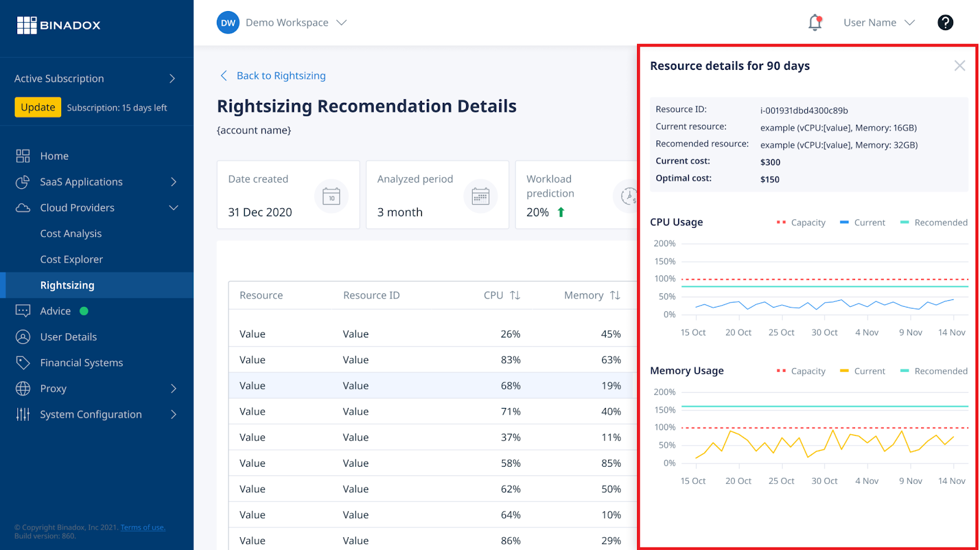Click the System Configuration sliders icon

point(23,415)
